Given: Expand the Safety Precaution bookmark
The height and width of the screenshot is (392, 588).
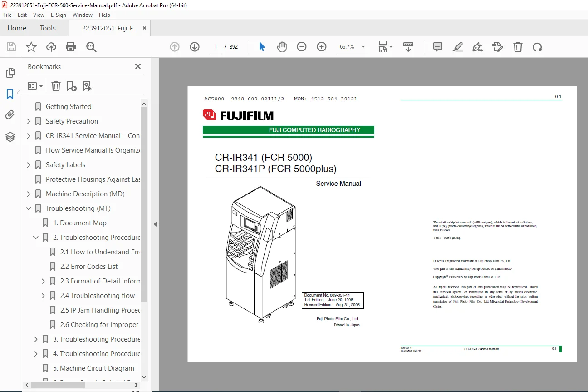Looking at the screenshot, I should [x=29, y=121].
